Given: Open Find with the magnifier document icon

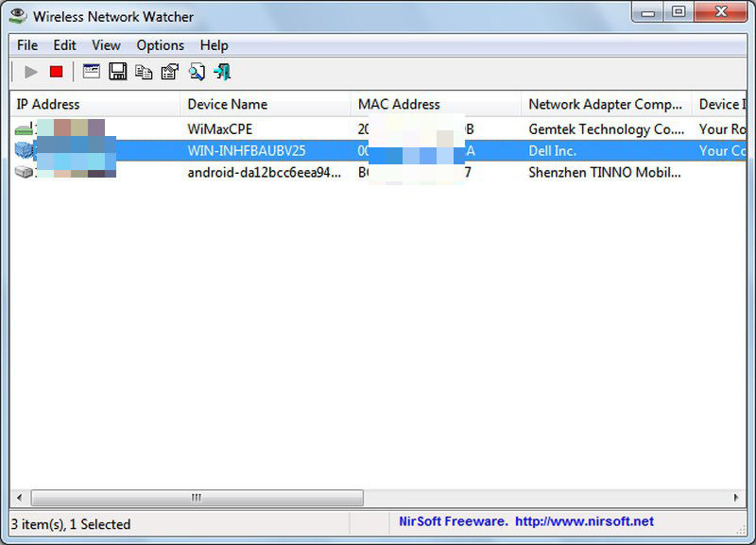Looking at the screenshot, I should 196,71.
